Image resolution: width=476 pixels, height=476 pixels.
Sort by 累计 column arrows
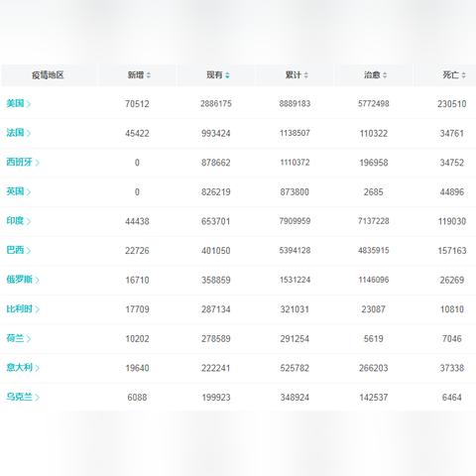(306, 75)
